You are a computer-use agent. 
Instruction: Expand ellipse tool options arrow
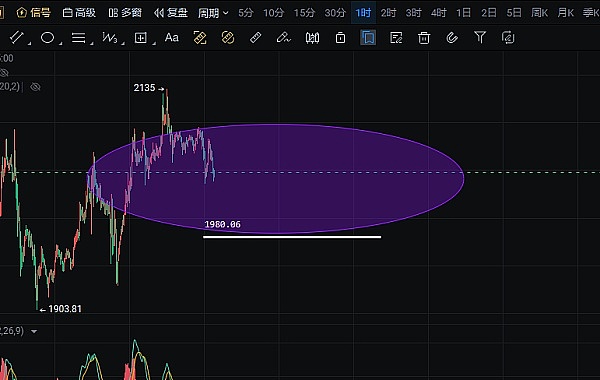point(60,43)
